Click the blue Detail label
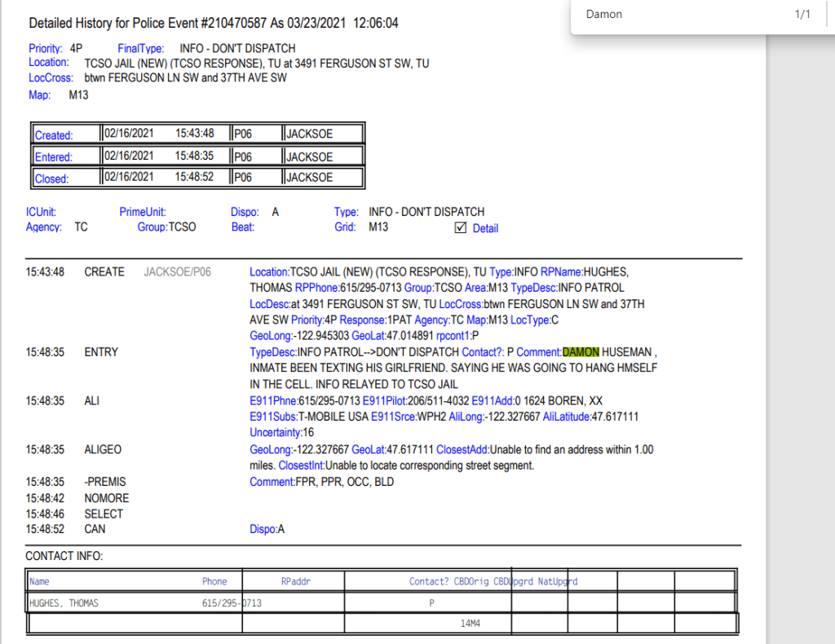 click(x=485, y=228)
